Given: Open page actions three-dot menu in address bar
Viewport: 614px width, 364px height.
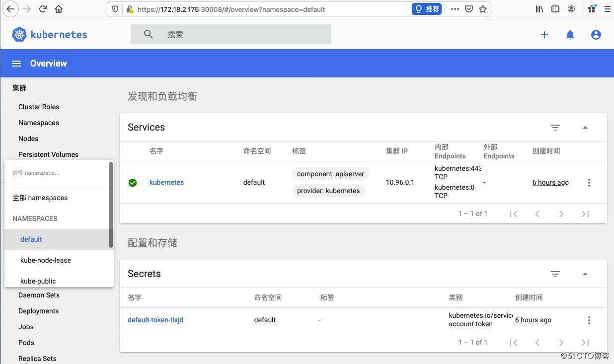Looking at the screenshot, I should (455, 9).
